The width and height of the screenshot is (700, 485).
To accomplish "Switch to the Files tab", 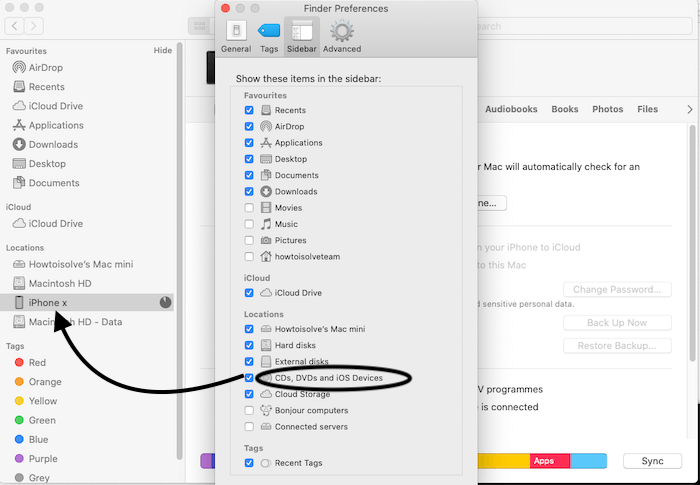I will [x=647, y=109].
